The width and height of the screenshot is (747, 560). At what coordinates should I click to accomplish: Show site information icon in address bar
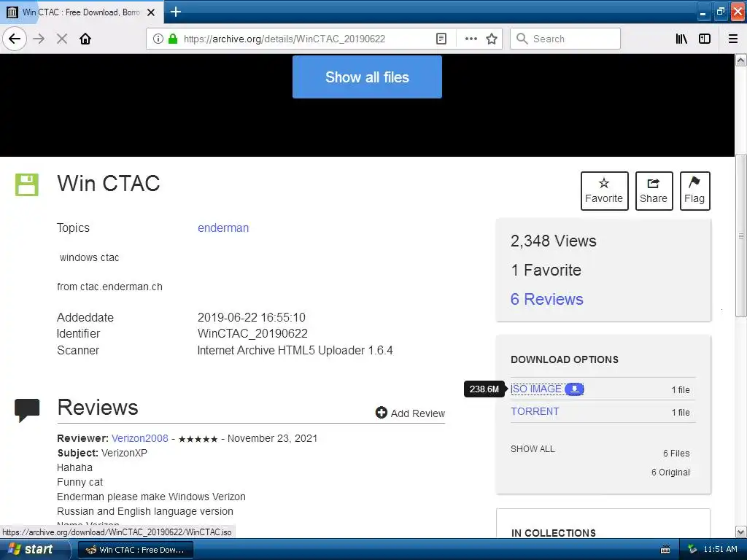pos(158,39)
